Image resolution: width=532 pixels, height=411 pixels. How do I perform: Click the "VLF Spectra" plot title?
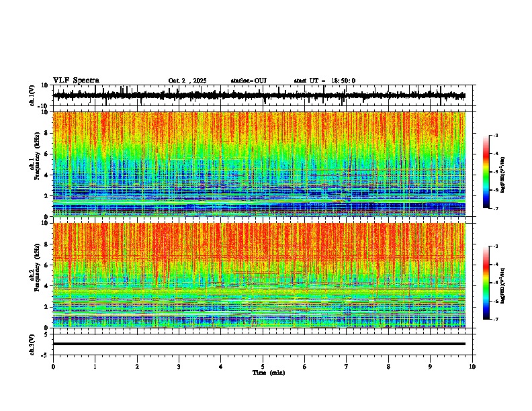(x=76, y=81)
